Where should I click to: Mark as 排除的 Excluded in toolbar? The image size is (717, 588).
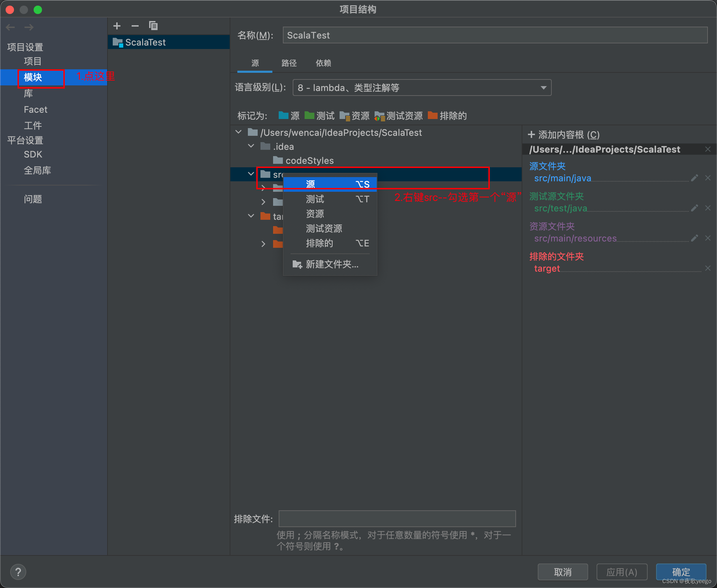click(x=447, y=116)
